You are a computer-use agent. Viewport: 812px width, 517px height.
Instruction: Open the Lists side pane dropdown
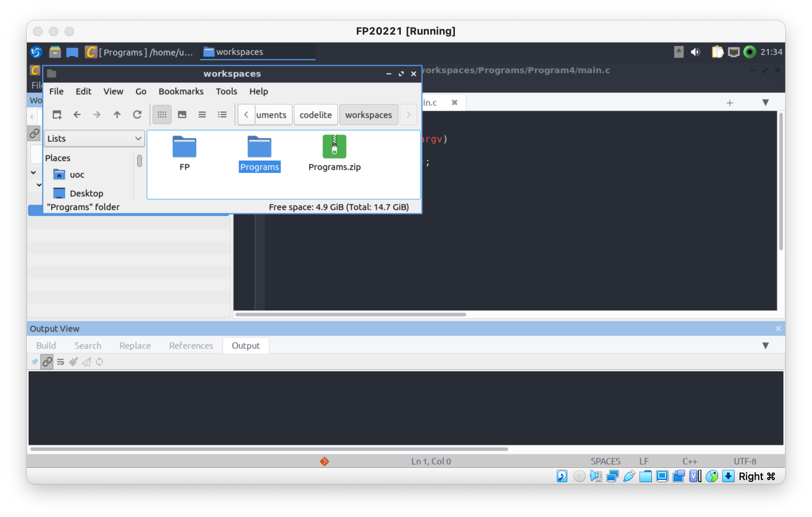[94, 138]
